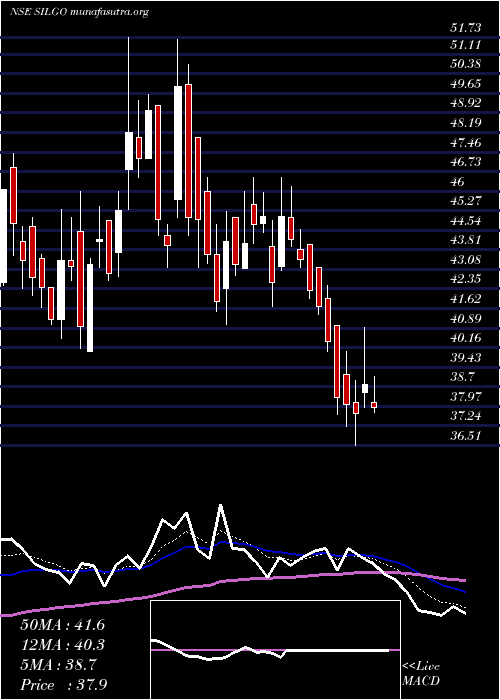
Task: Click inside the MACD inset chart box
Action: tap(275, 650)
